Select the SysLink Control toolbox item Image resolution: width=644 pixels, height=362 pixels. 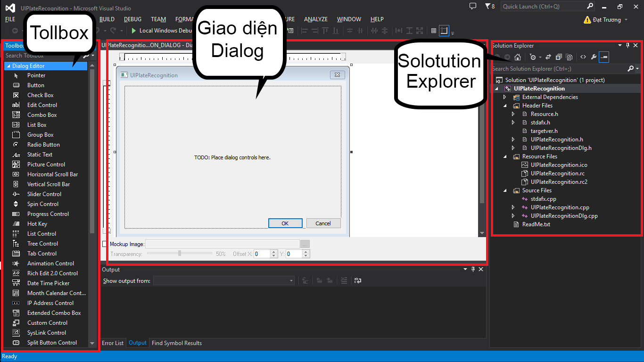[x=46, y=333]
